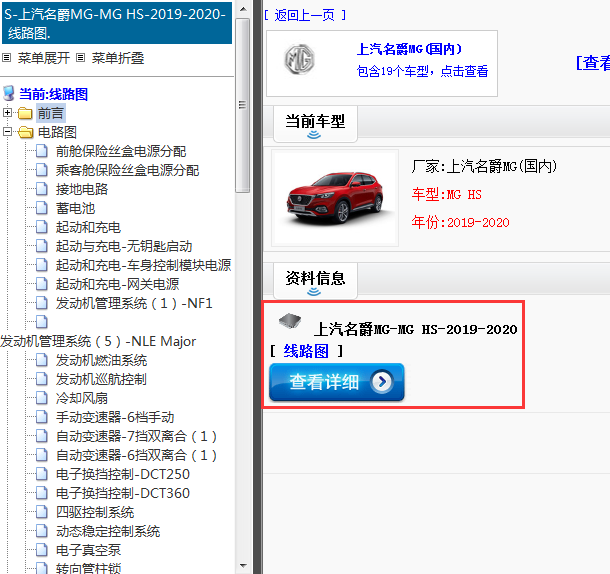Click page icon beside 起动和充电
The height and width of the screenshot is (574, 610).
pyautogui.click(x=42, y=227)
